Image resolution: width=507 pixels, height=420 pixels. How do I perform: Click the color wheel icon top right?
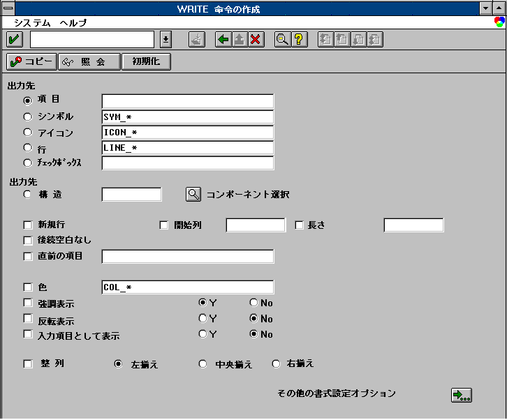(499, 22)
